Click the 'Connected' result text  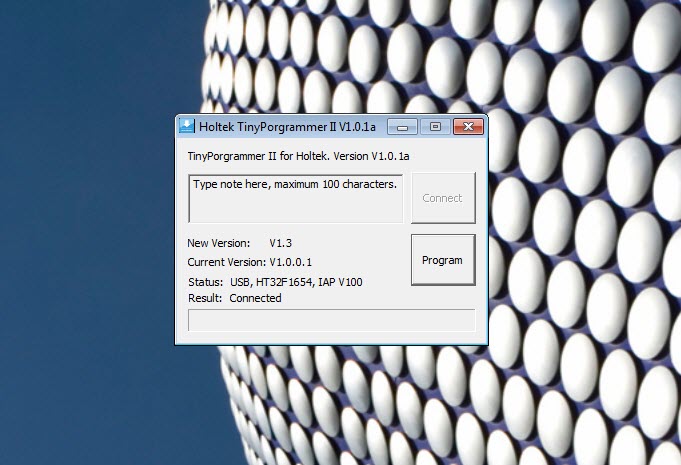pyautogui.click(x=255, y=298)
